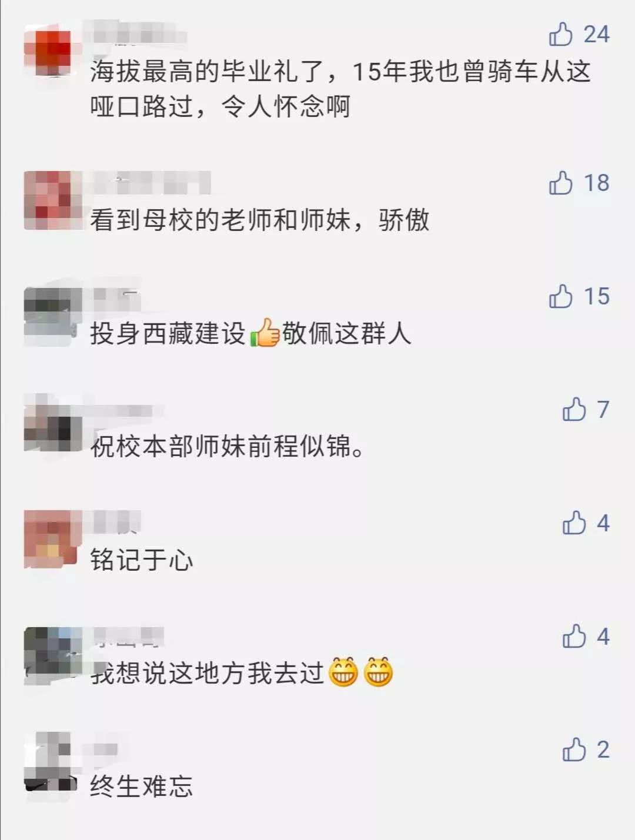Tap the like icon with count 7

pyautogui.click(x=574, y=410)
